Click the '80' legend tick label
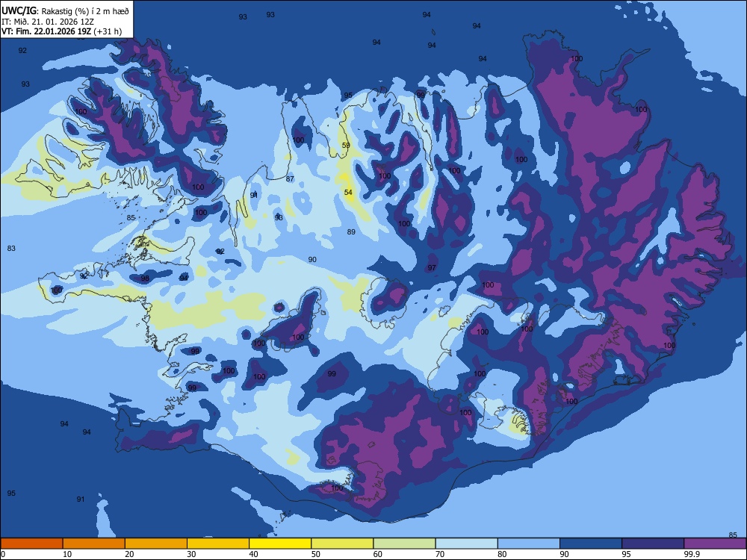This screenshot has height=560, width=747. 502,554
